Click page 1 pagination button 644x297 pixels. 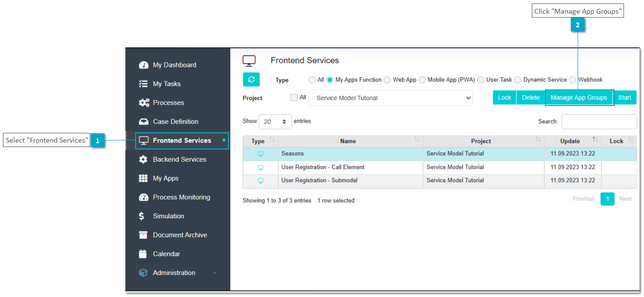tap(607, 199)
